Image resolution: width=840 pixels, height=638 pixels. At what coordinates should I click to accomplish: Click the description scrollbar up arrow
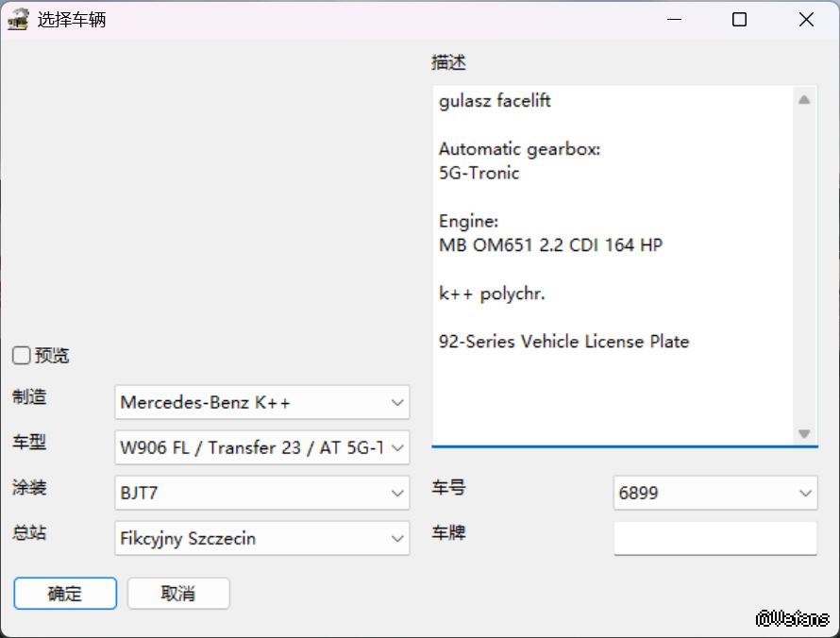click(804, 99)
